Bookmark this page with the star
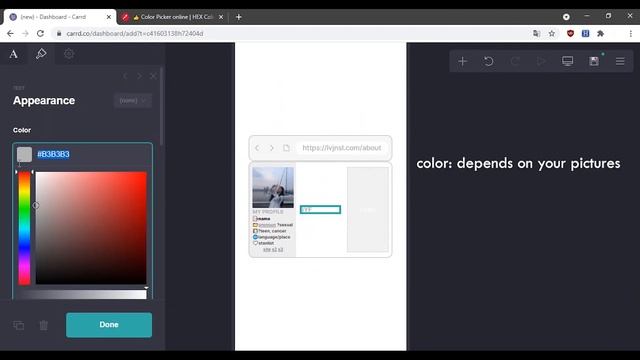640x360 pixels. pyautogui.click(x=552, y=33)
